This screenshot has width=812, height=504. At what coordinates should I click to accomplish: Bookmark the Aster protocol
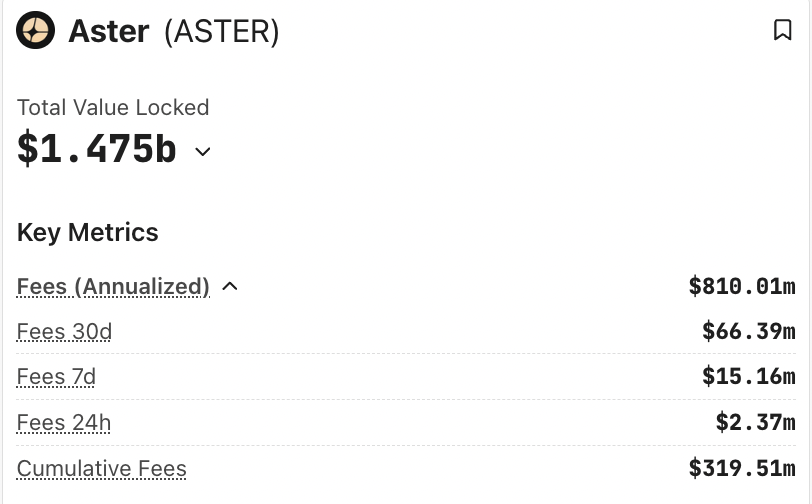[783, 31]
